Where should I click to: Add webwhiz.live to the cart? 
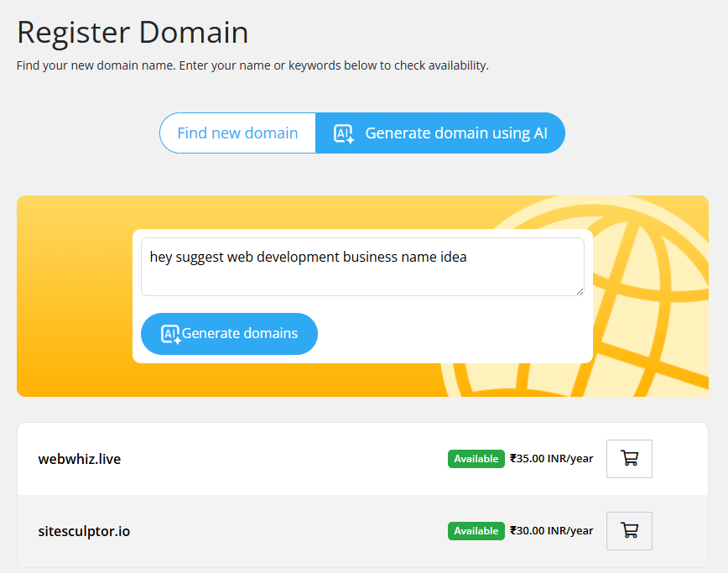[629, 459]
